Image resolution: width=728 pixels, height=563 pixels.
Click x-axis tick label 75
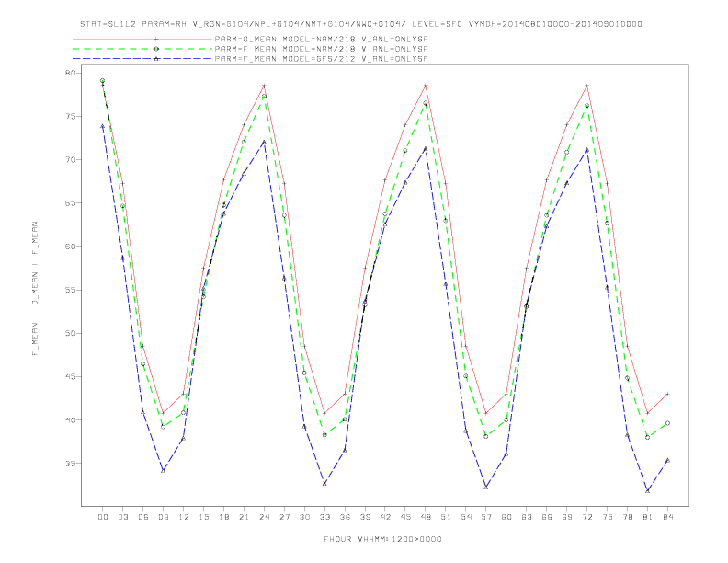click(x=608, y=517)
